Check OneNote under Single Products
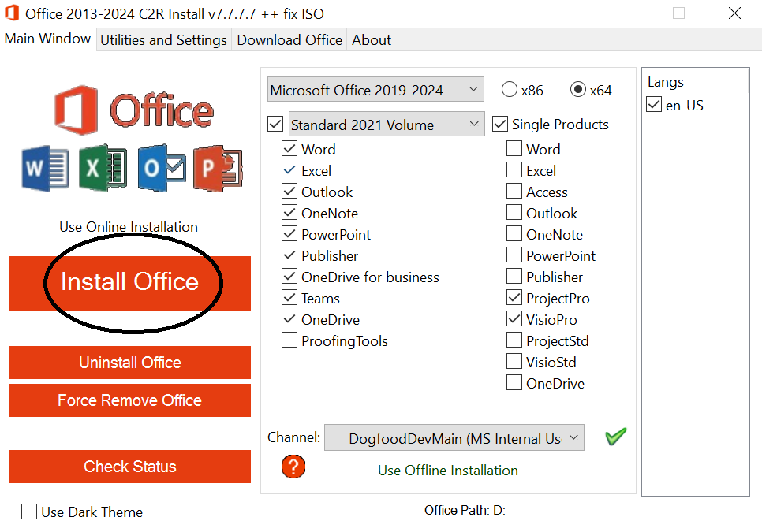The width and height of the screenshot is (762, 532). [514, 233]
